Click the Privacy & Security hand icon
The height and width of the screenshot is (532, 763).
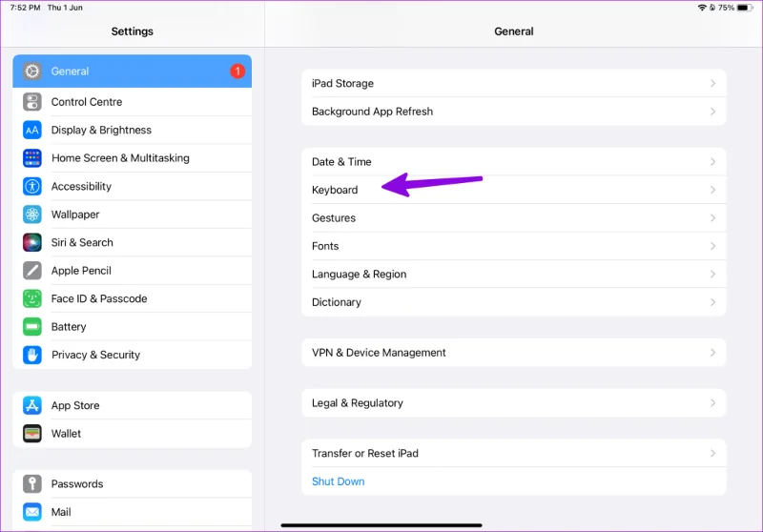(x=32, y=355)
